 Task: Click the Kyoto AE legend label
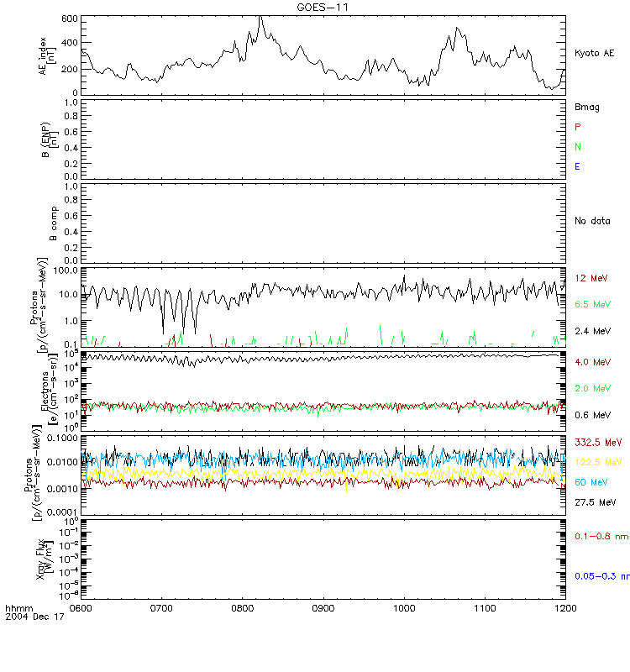coord(595,53)
